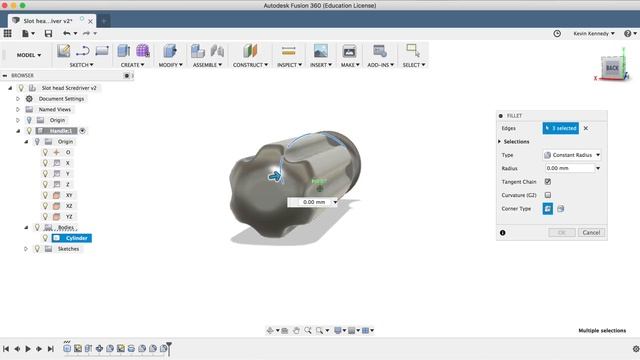Screen dimensions: 640x360
Task: Click the Cancel button in Fillet dialog
Action: 591,232
